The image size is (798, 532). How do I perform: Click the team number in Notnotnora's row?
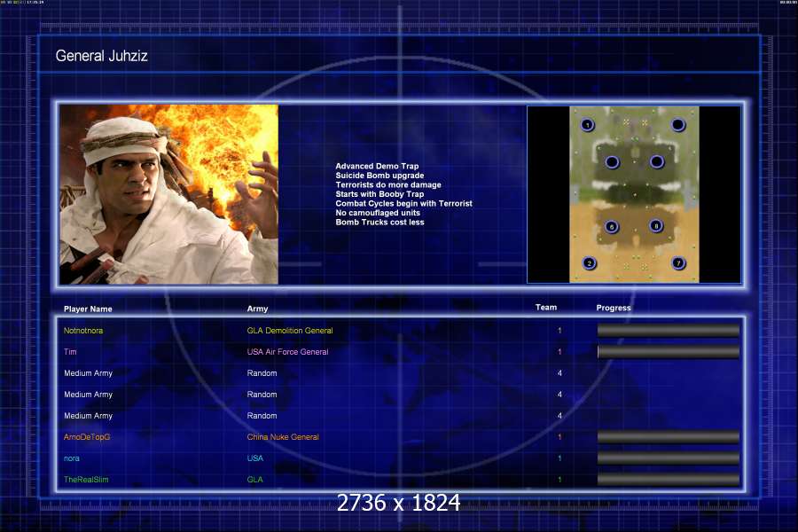tap(559, 331)
